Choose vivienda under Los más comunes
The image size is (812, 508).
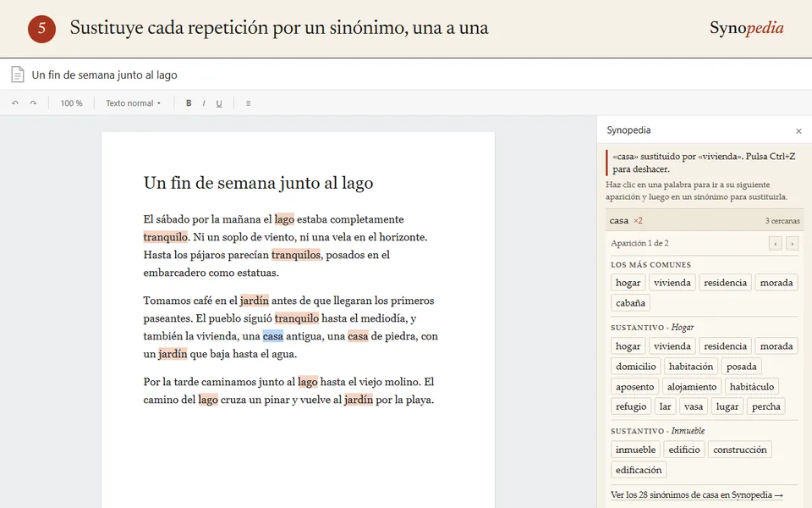(x=672, y=283)
